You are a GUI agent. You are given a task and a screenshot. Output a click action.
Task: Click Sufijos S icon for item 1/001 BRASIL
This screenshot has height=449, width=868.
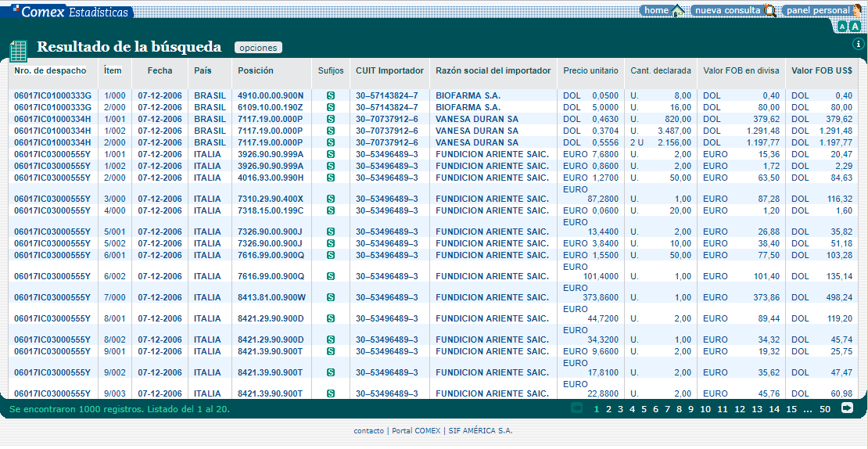click(331, 119)
